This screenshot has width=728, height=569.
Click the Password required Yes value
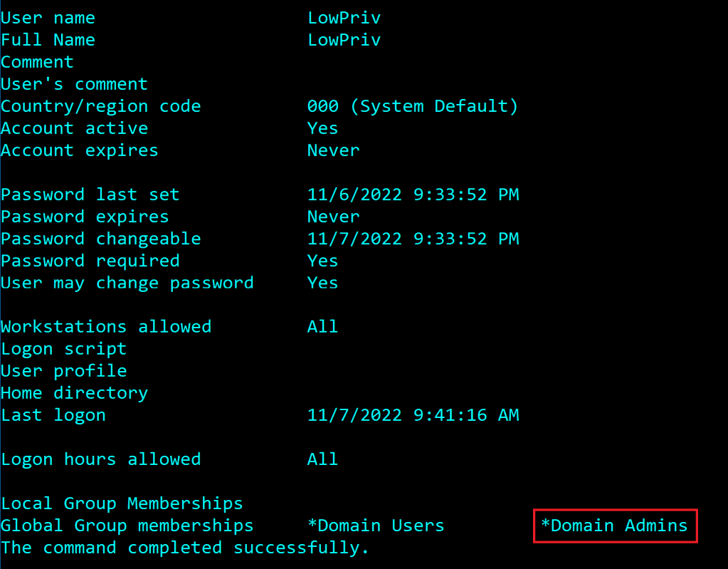[x=322, y=261]
